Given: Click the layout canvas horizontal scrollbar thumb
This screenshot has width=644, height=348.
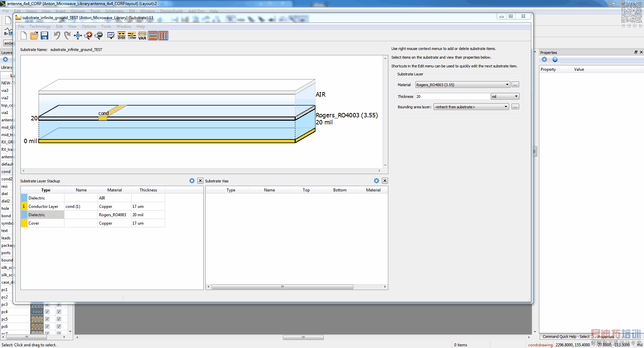Looking at the screenshot, I should (303, 337).
